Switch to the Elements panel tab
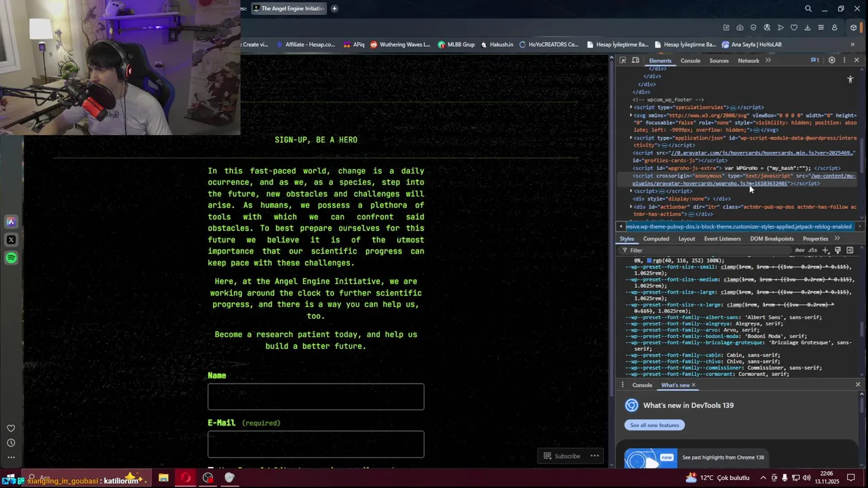Viewport: 868px width, 488px height. tap(660, 60)
